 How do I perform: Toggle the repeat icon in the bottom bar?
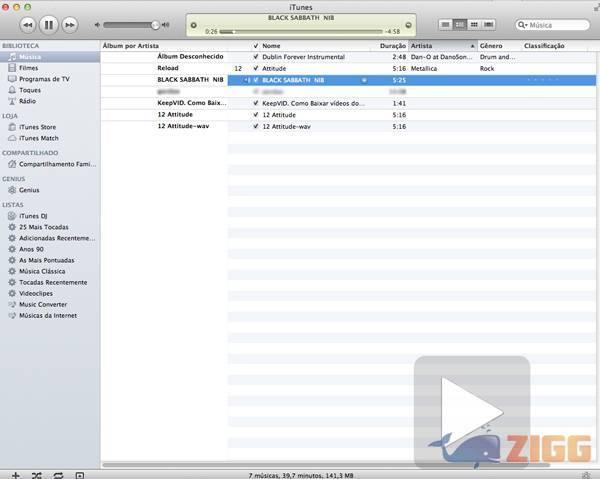[58, 473]
